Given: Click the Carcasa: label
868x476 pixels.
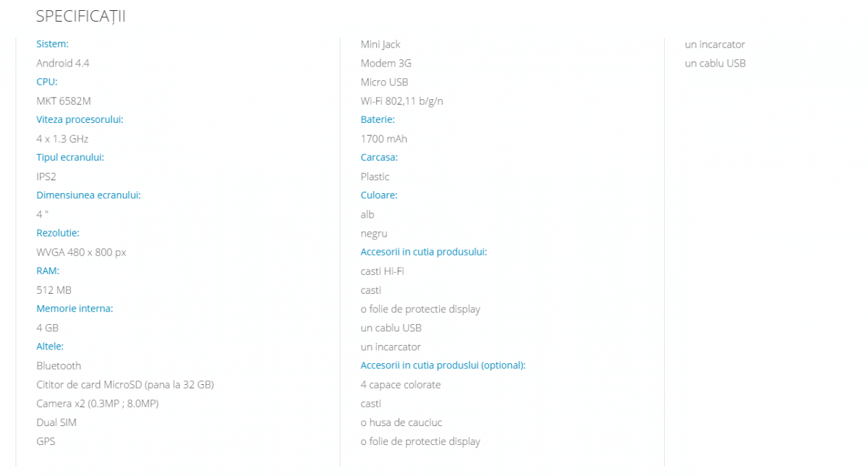Looking at the screenshot, I should [380, 157].
